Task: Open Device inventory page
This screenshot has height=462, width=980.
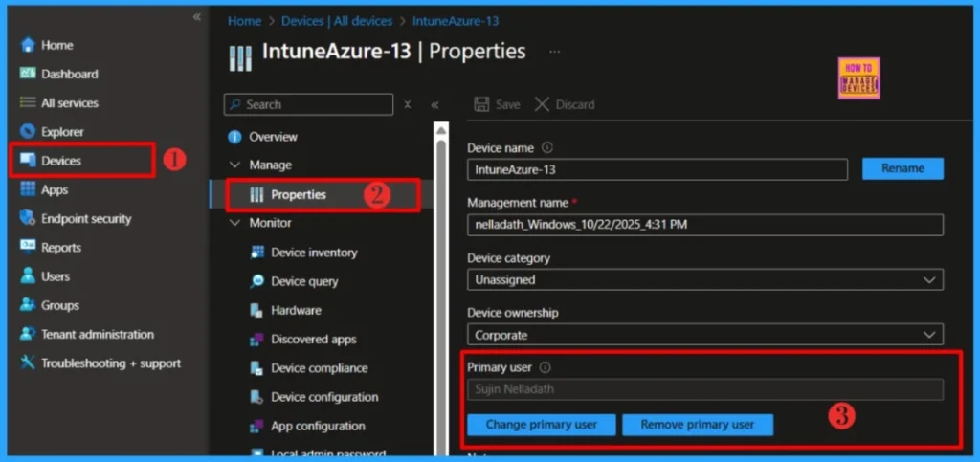Action: [314, 253]
